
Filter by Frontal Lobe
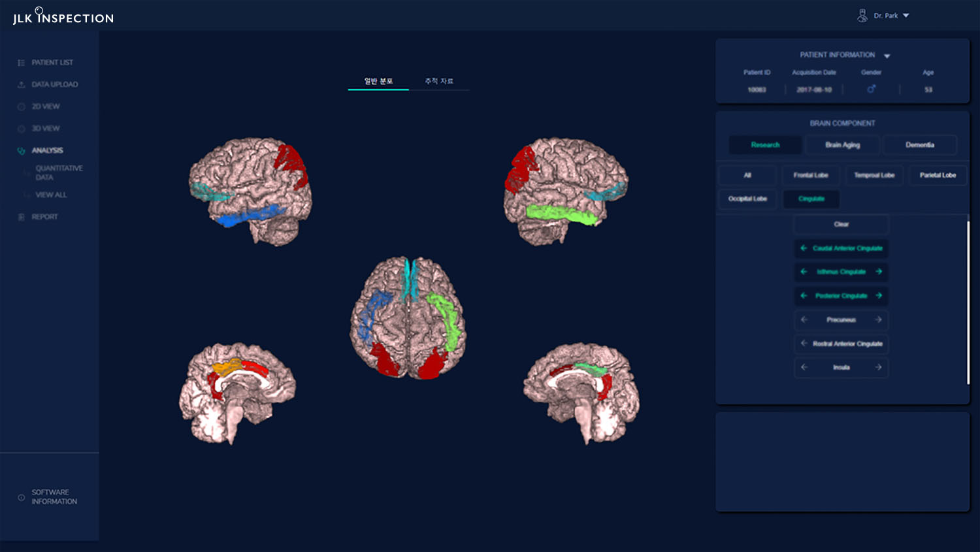[x=811, y=175]
